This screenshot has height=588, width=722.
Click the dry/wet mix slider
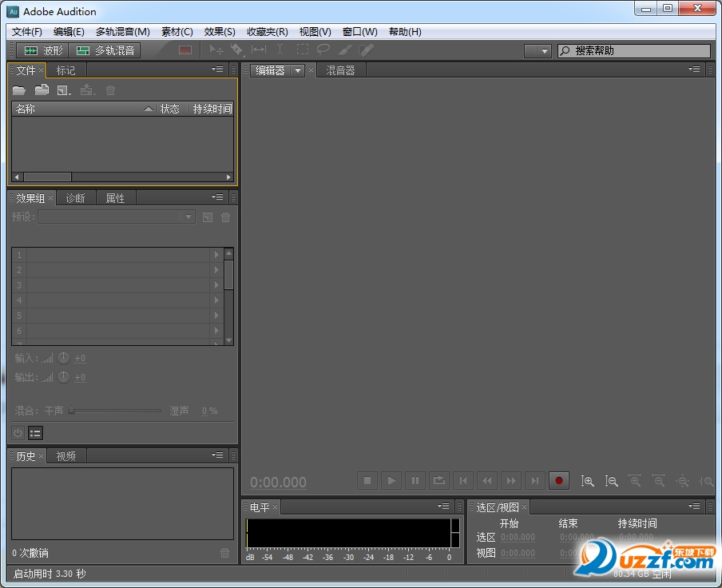click(x=115, y=411)
